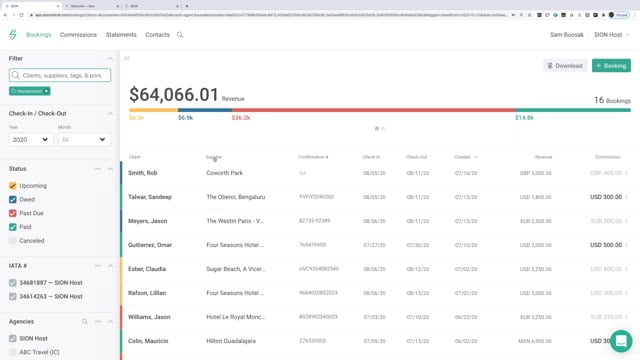Click the Download button
Viewport: 640px width, 360px height.
[565, 66]
